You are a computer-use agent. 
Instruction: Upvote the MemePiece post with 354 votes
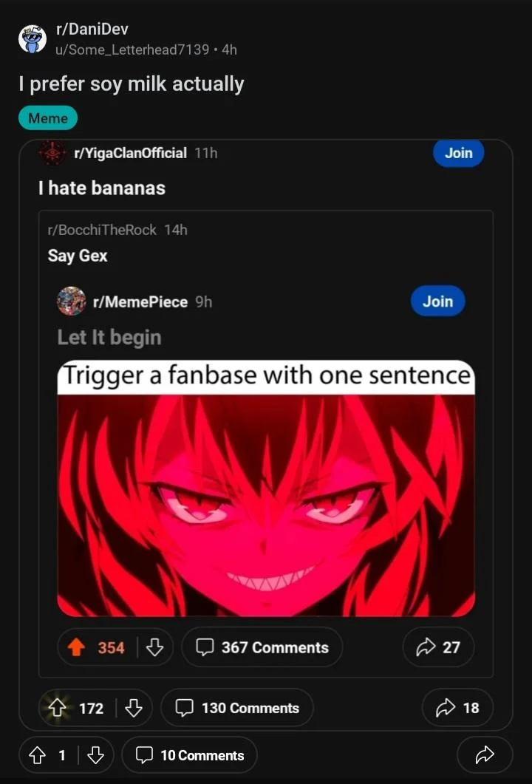(77, 647)
